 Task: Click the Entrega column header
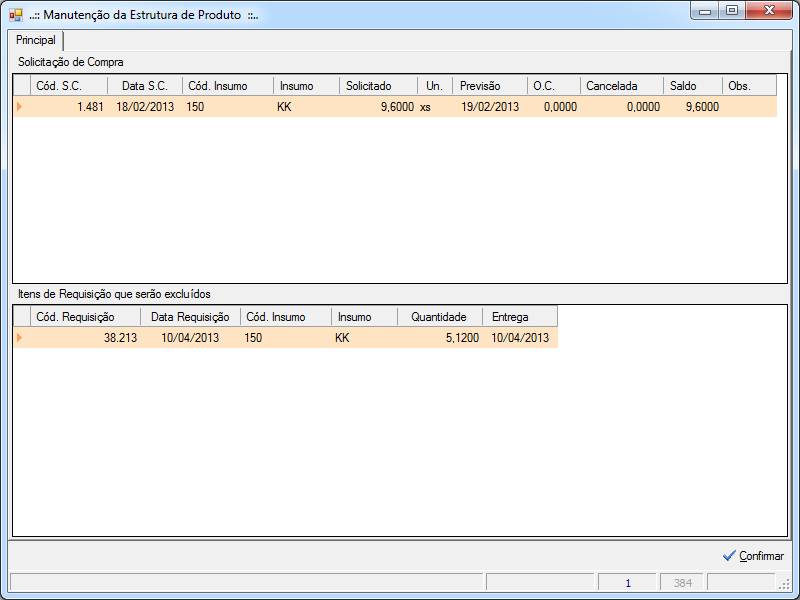520,317
